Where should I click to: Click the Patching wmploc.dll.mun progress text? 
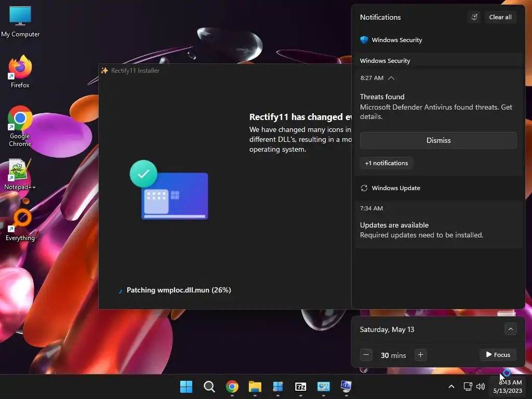click(179, 290)
